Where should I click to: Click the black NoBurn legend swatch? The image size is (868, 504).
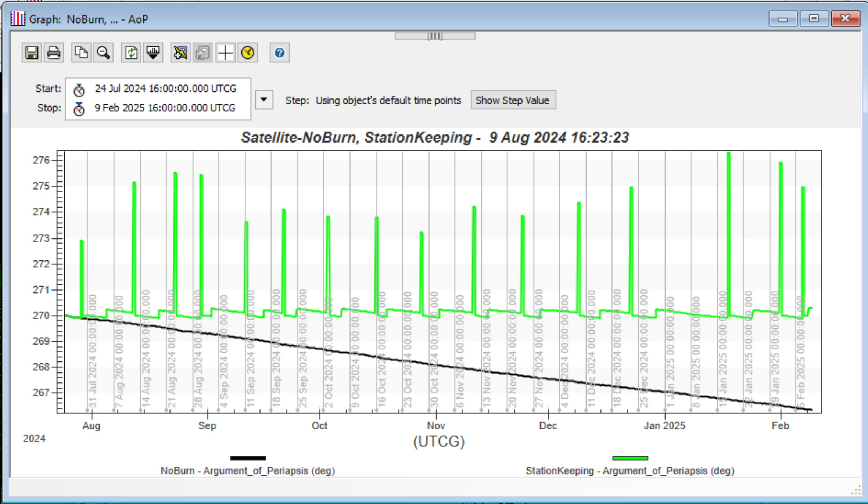(248, 458)
